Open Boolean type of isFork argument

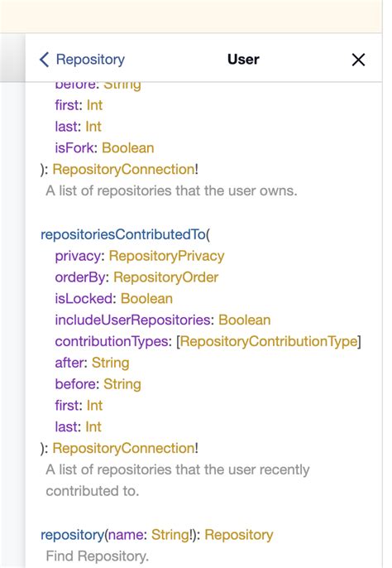pyautogui.click(x=128, y=147)
